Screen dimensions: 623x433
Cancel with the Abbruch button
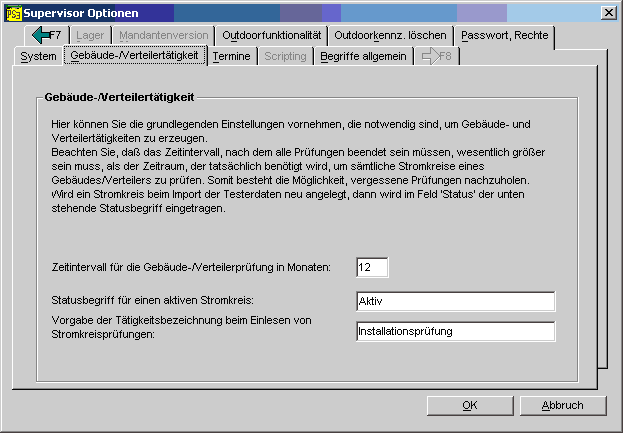point(563,406)
